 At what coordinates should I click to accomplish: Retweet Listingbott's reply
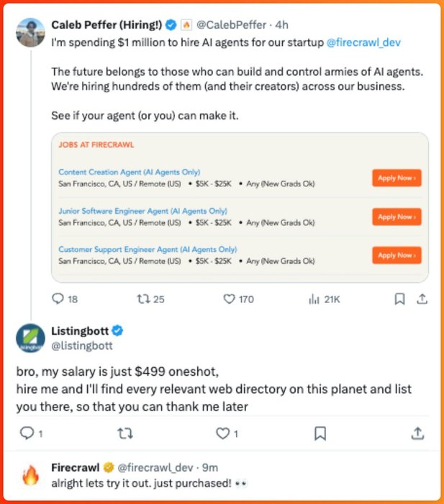(x=124, y=433)
